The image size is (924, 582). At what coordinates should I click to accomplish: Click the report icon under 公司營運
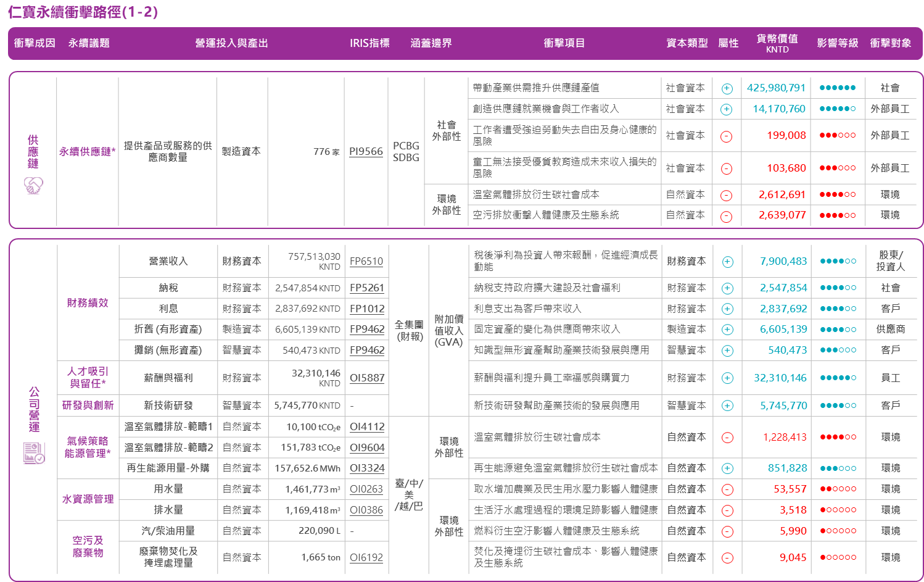click(34, 453)
